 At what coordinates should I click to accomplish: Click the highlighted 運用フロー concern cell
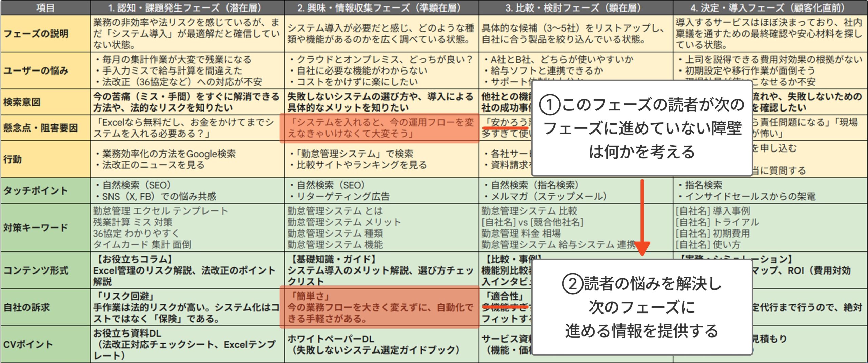pos(380,128)
